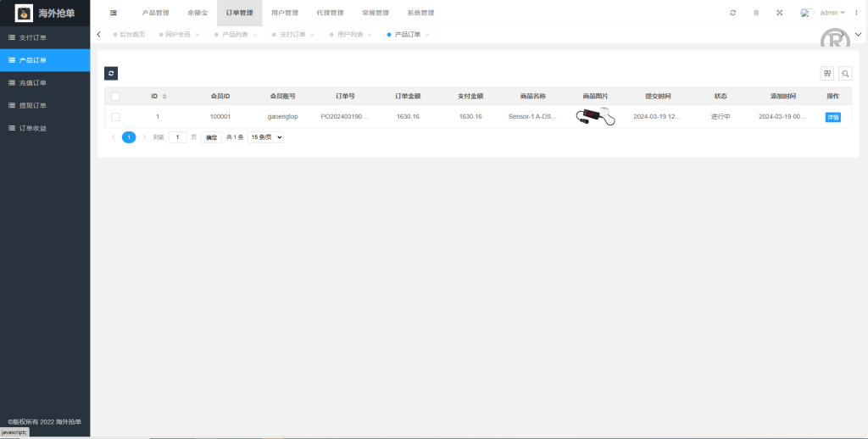Click the search icon above the table

(845, 74)
